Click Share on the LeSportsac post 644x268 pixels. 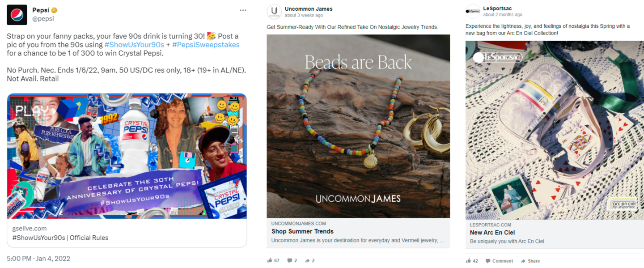pyautogui.click(x=530, y=261)
